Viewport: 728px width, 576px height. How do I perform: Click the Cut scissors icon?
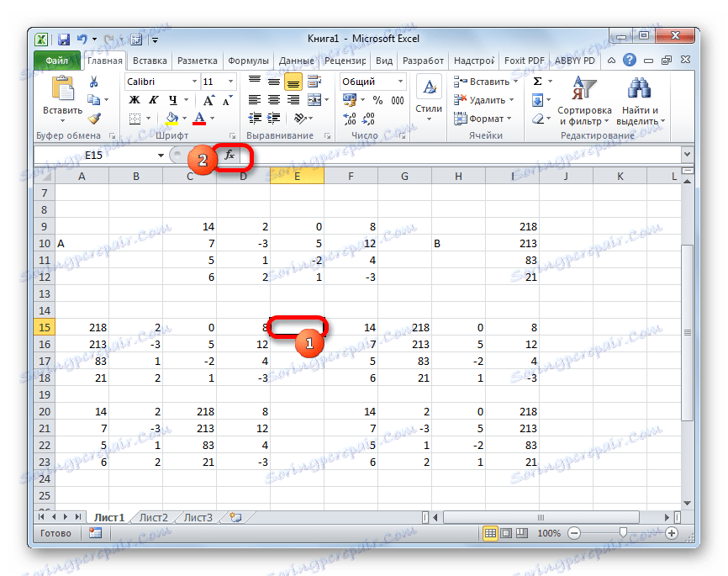(94, 82)
